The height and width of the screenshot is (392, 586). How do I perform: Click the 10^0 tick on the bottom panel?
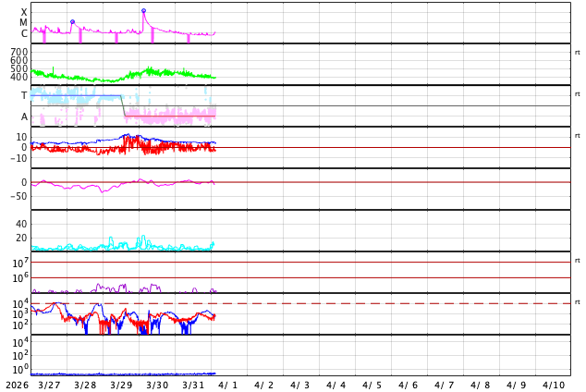(x=18, y=368)
